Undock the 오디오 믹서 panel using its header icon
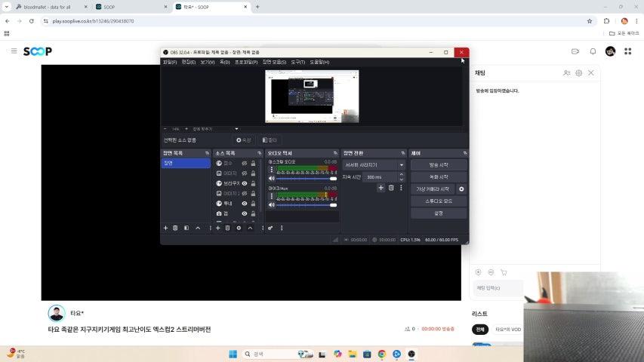The image size is (644, 362). [x=335, y=153]
